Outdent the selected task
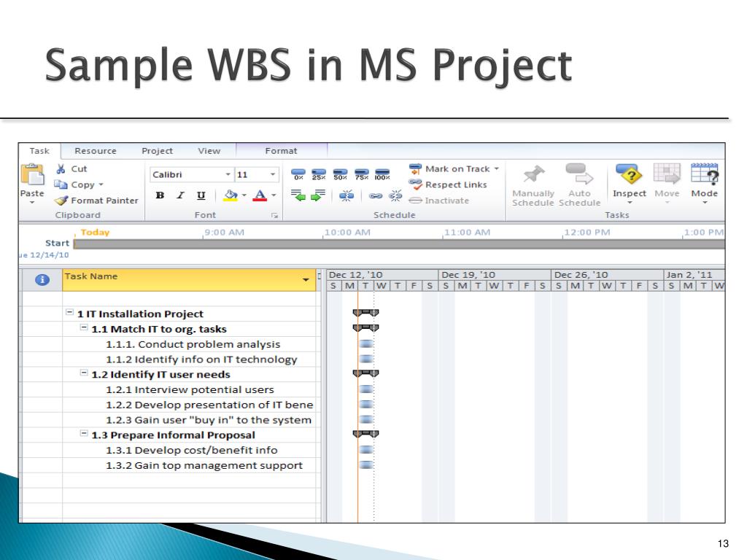 (298, 195)
